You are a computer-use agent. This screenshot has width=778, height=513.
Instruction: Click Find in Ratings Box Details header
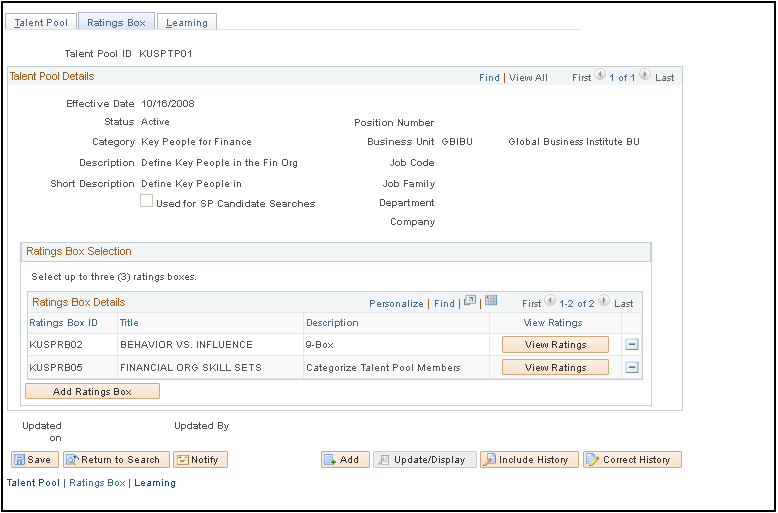(x=444, y=304)
